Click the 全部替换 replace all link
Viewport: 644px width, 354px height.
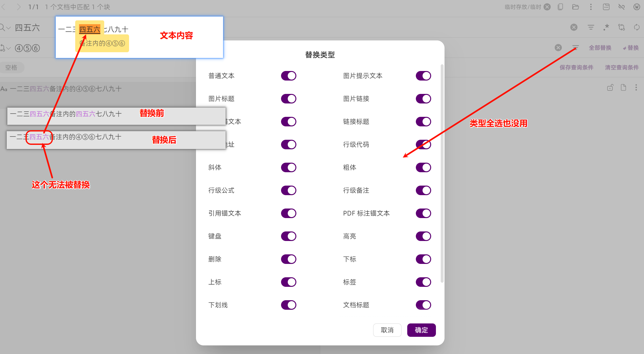click(600, 48)
